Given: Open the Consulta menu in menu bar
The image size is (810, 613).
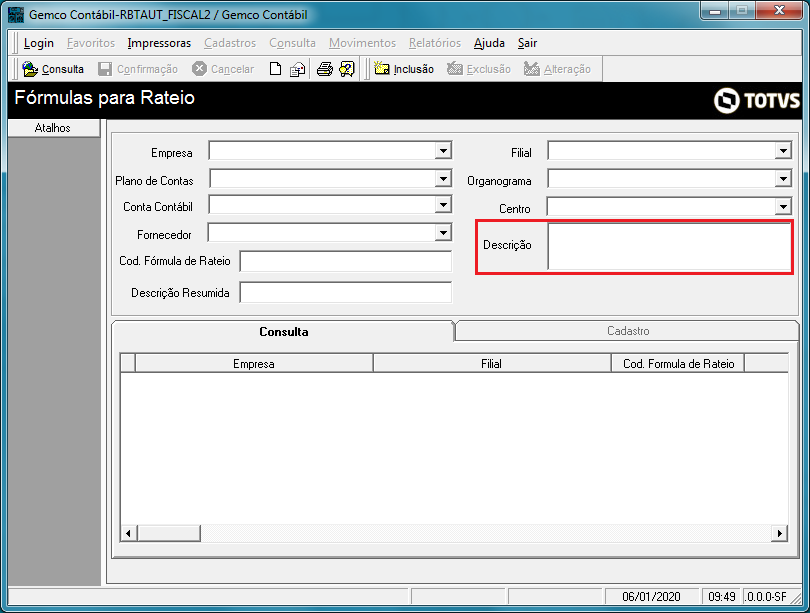Looking at the screenshot, I should click(x=292, y=43).
